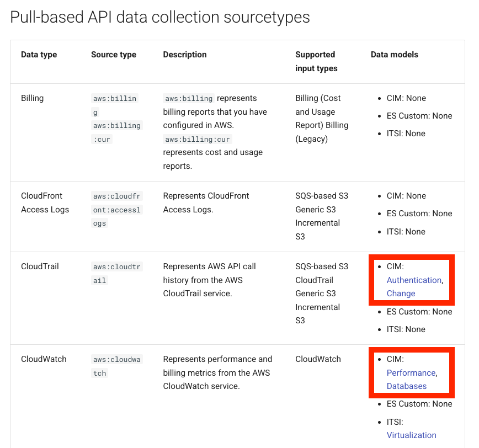This screenshot has width=479, height=448.
Task: Click 'CIM: None' in the Billing row
Action: (406, 98)
